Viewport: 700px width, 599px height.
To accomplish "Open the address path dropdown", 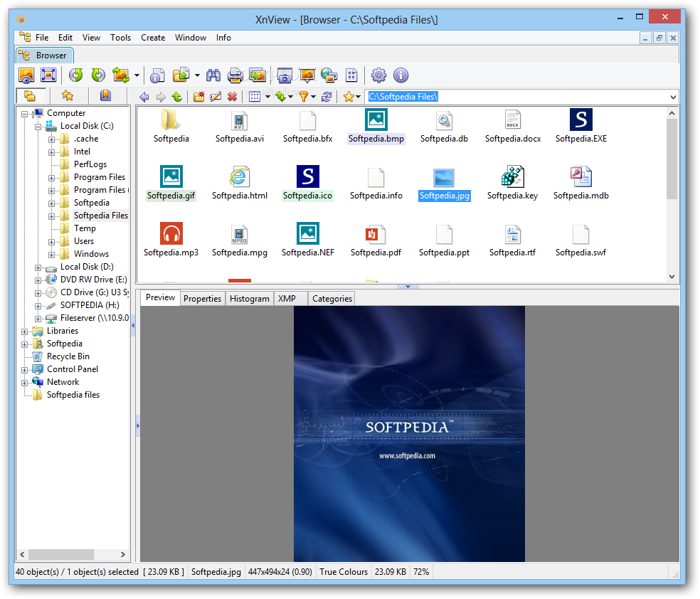I will pyautogui.click(x=673, y=97).
